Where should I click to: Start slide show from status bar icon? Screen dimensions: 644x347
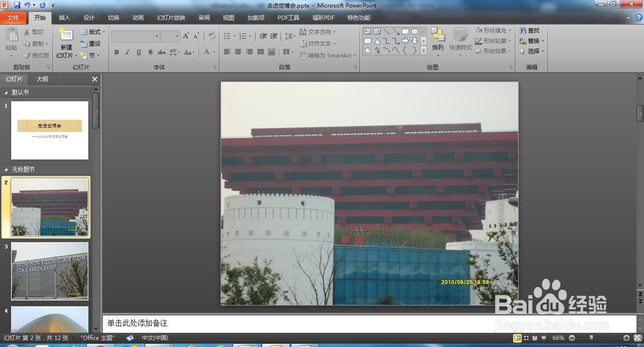[544, 338]
